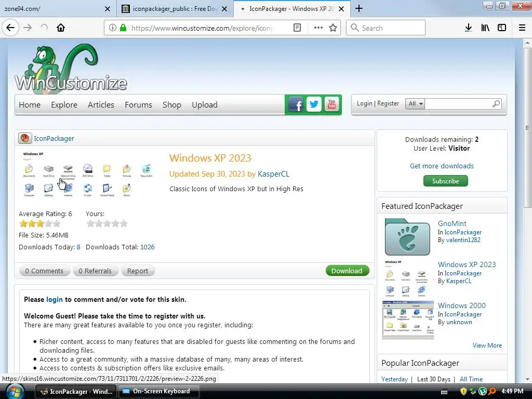The width and height of the screenshot is (532, 399).
Task: Close the zone94.com tab
Action: (108, 9)
